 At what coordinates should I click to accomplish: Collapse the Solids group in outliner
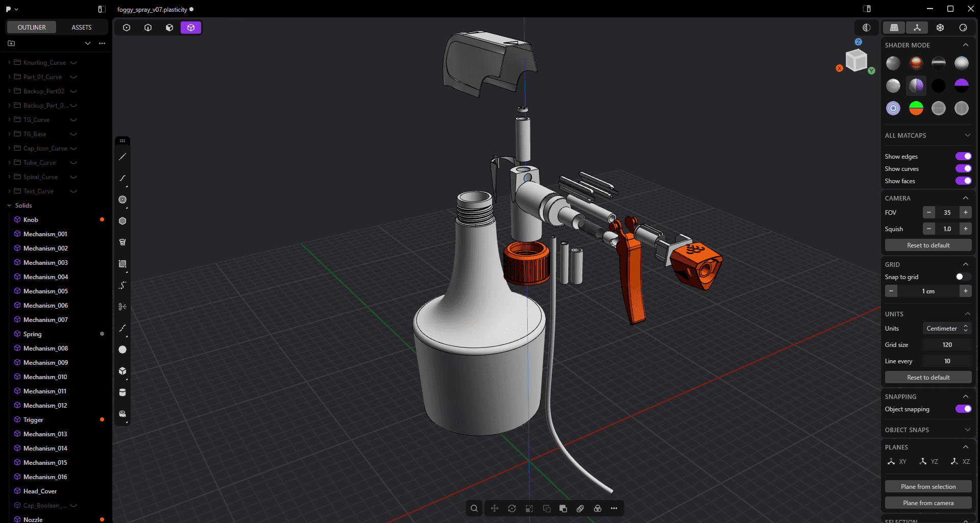[9, 205]
